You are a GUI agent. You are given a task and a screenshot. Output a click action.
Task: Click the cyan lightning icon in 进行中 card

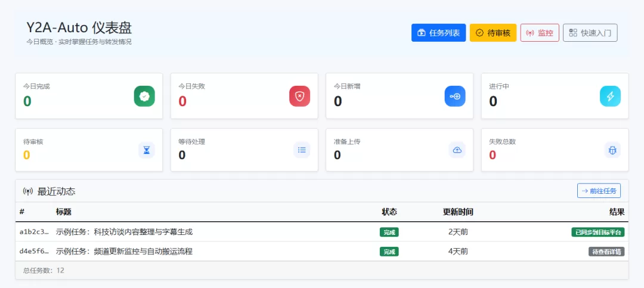611,96
